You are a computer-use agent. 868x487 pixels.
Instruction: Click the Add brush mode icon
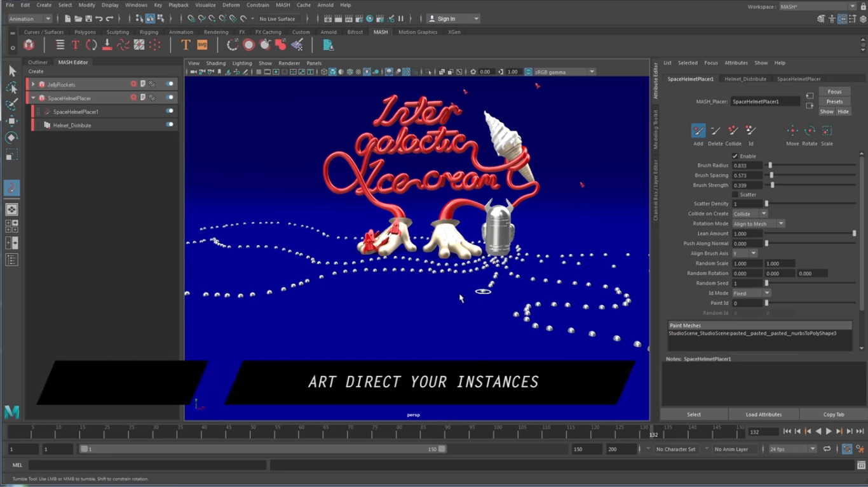coord(698,131)
